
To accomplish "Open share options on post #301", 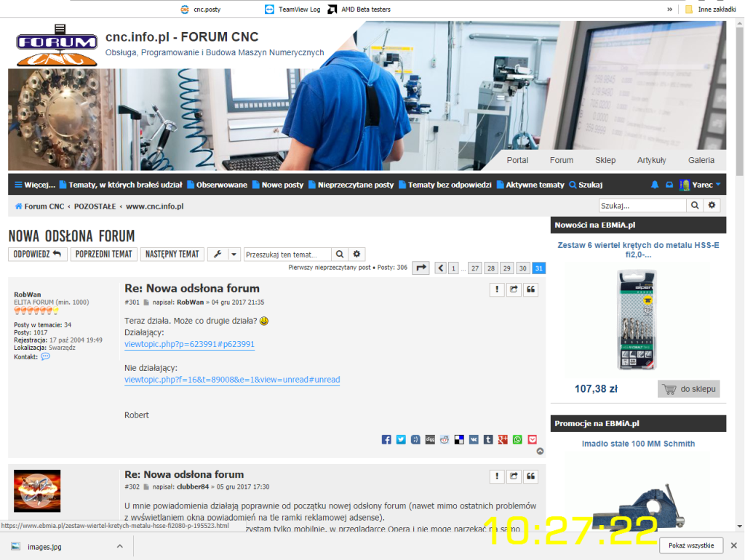I will [x=514, y=289].
